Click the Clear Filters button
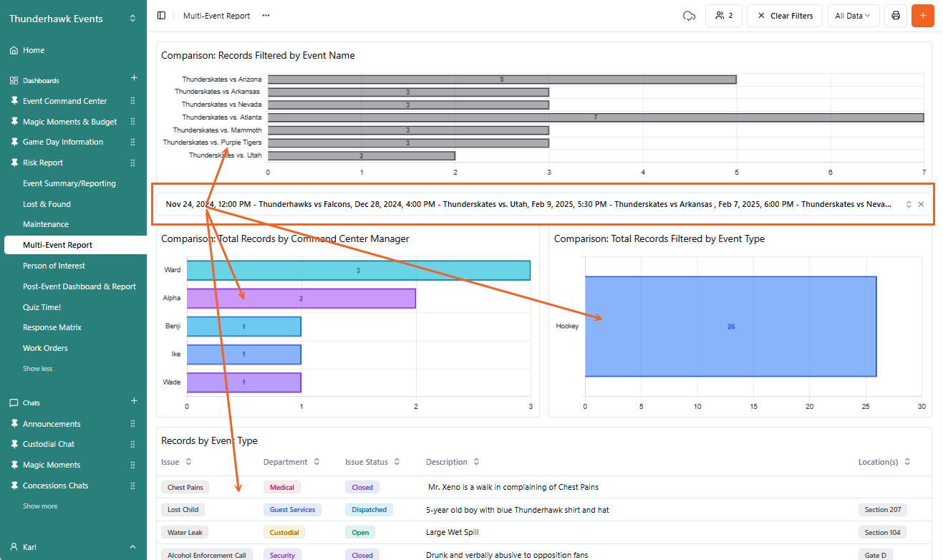 785,16
